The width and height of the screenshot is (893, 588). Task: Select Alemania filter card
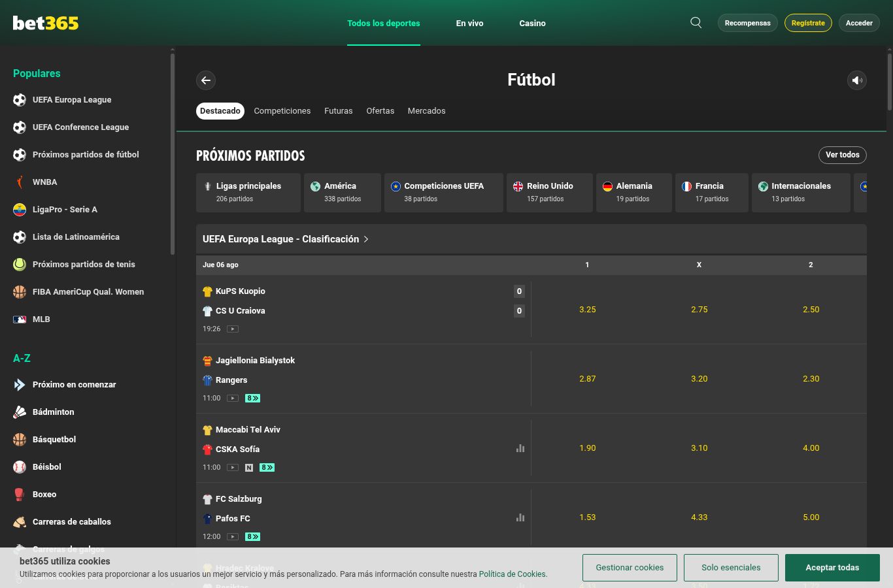coord(634,193)
